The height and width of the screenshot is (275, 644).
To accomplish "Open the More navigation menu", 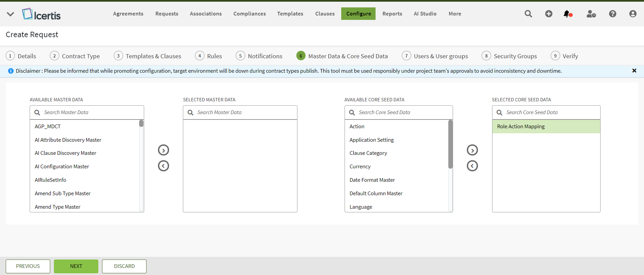I will coord(455,14).
